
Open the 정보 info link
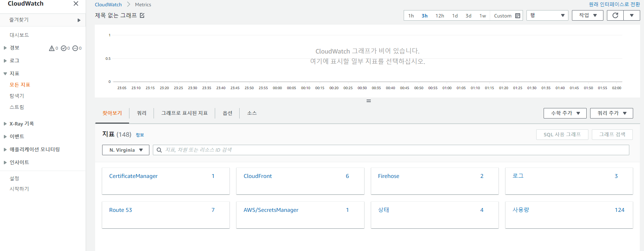140,135
